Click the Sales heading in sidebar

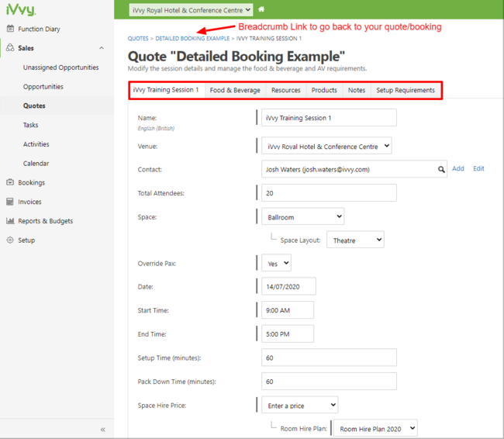[x=26, y=48]
